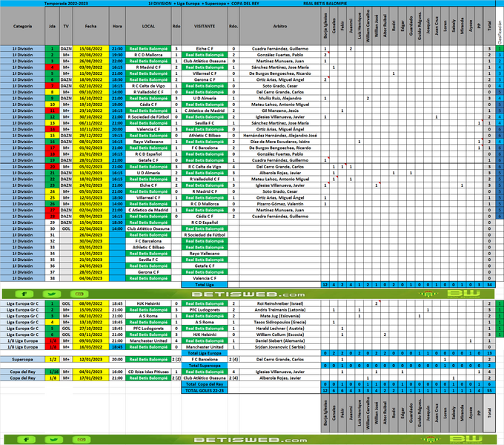Screen dimensions: 504x445
Task: Click the Total Supercopa label cell
Action: point(205,366)
